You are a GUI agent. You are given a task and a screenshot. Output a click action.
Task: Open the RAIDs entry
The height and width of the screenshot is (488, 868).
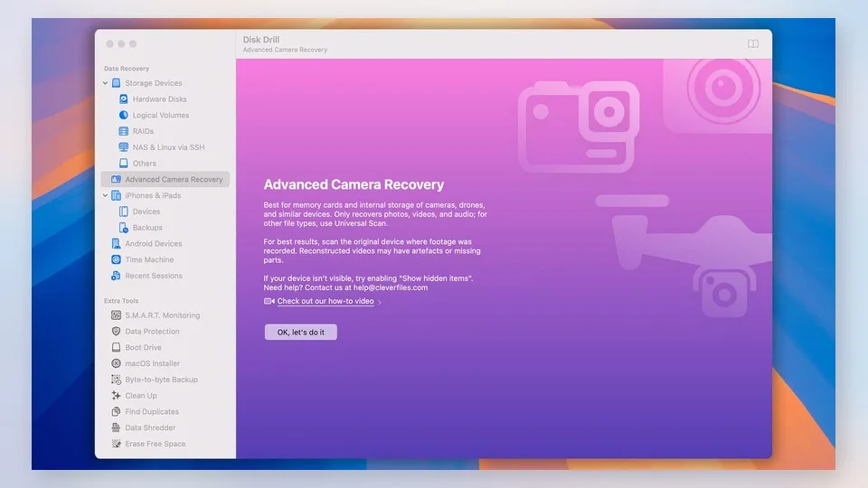pos(143,131)
